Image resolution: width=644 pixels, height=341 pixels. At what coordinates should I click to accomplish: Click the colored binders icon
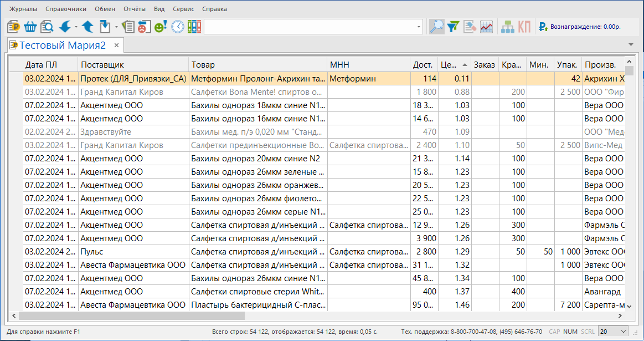(x=194, y=27)
